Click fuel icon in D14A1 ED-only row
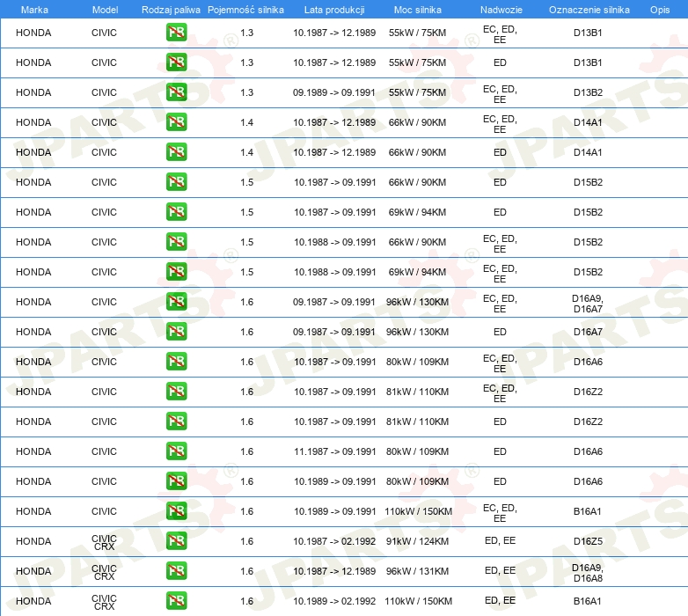The width and height of the screenshot is (688, 616). coord(176,152)
